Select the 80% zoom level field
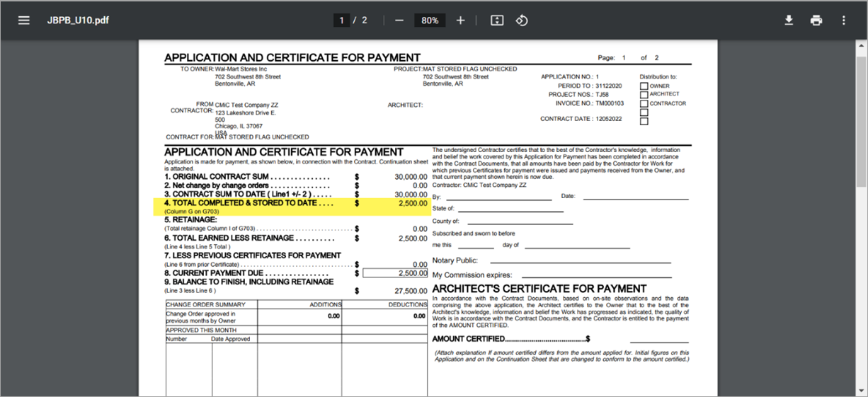Image resolution: width=868 pixels, height=397 pixels. point(430,21)
